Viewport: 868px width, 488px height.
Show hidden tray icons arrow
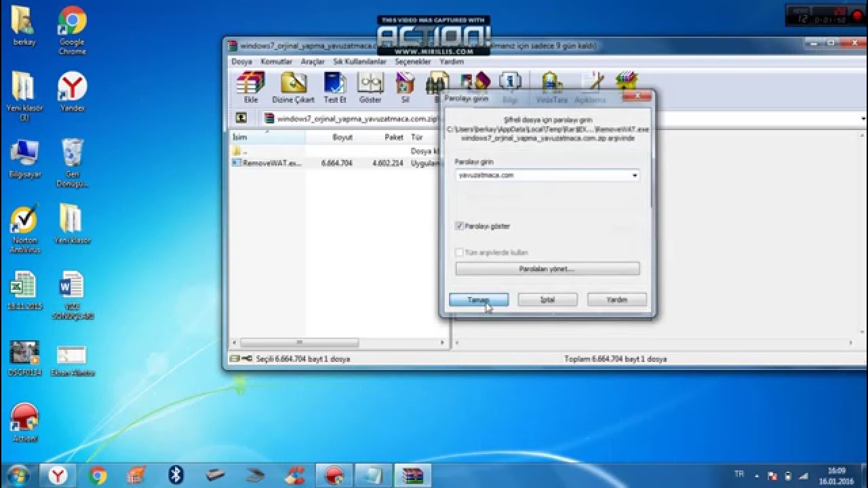(756, 475)
